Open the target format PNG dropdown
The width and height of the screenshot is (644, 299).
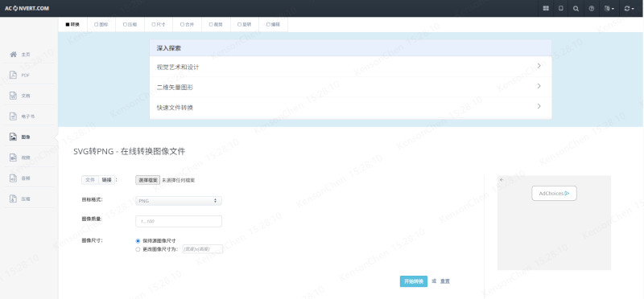click(x=179, y=201)
